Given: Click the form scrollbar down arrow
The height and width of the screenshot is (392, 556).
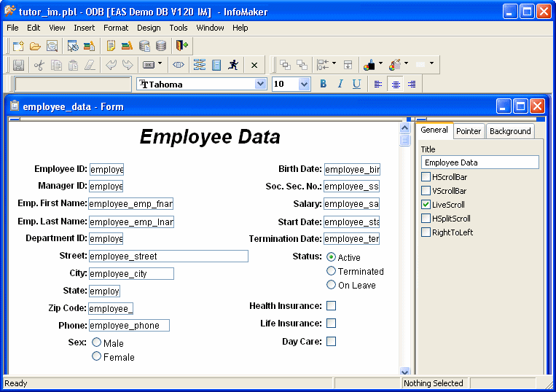Looking at the screenshot, I should click(x=404, y=371).
